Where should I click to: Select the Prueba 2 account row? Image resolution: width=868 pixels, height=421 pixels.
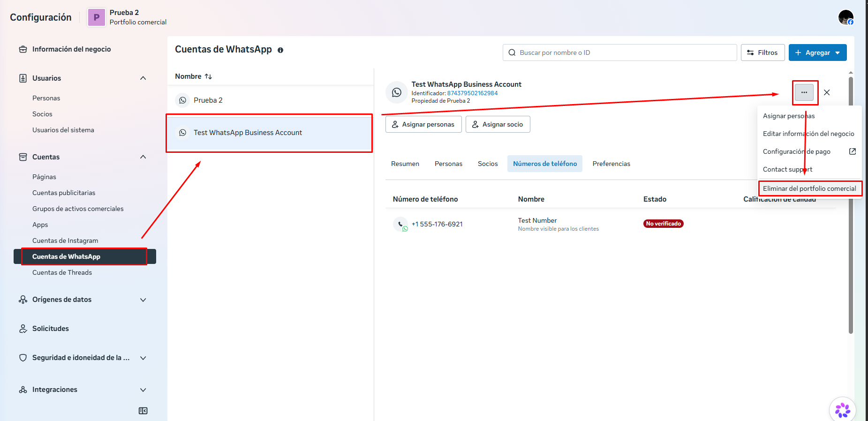tap(270, 100)
